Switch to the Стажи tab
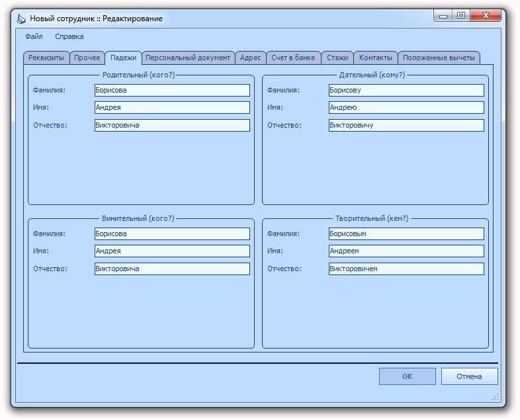The width and height of the screenshot is (520, 420). [x=337, y=58]
